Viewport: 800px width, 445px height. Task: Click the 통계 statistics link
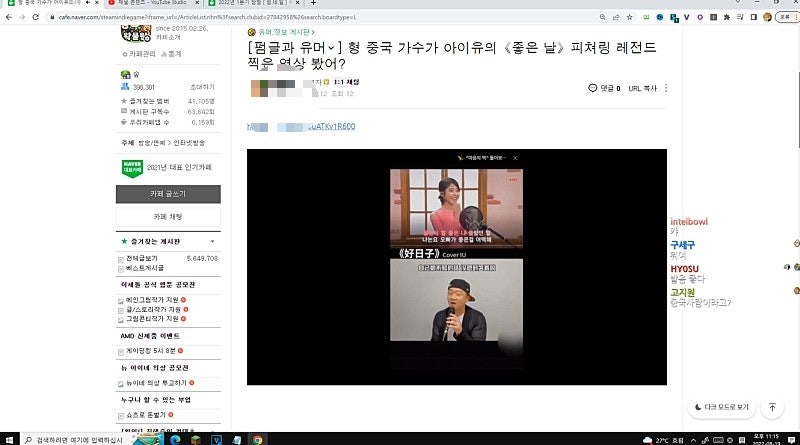pos(171,54)
